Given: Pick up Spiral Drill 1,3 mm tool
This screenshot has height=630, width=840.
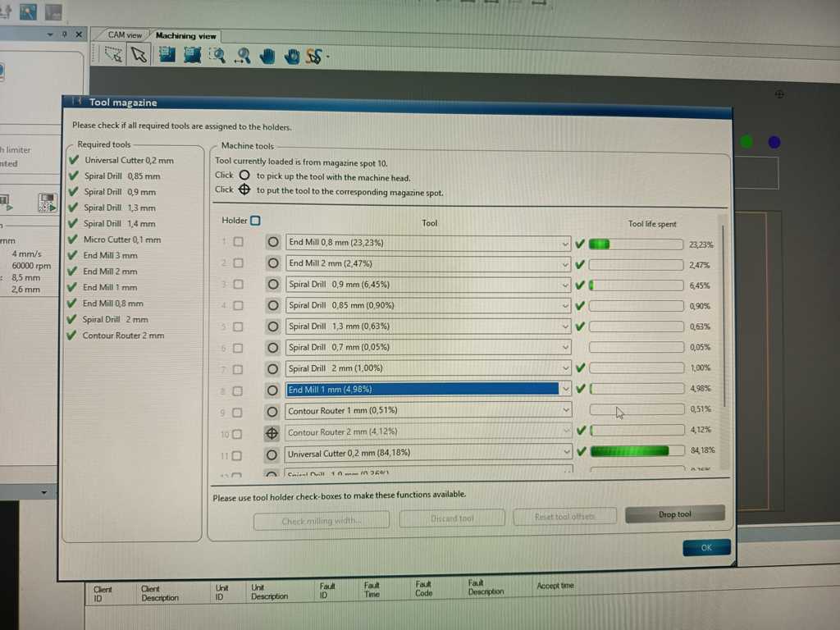Looking at the screenshot, I should coord(272,326).
